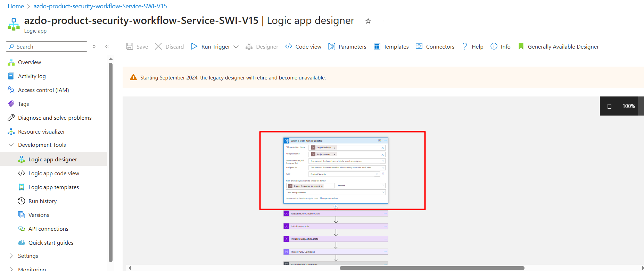Remove the Project-name token chip

335,154
